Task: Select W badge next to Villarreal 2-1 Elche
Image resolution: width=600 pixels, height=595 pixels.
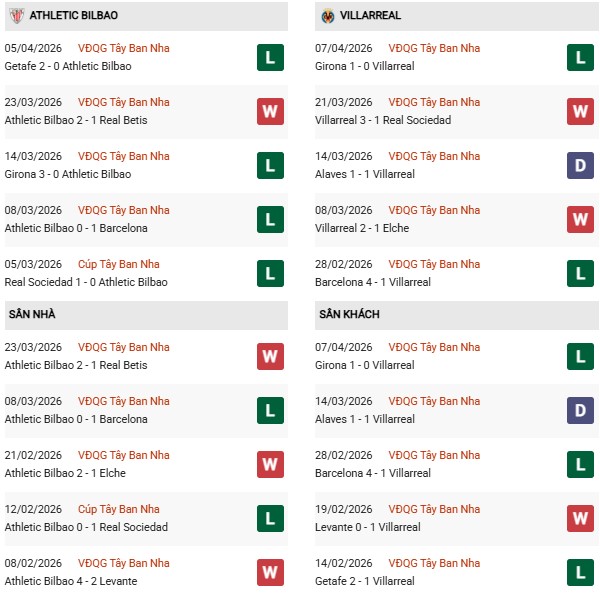Action: (x=580, y=219)
